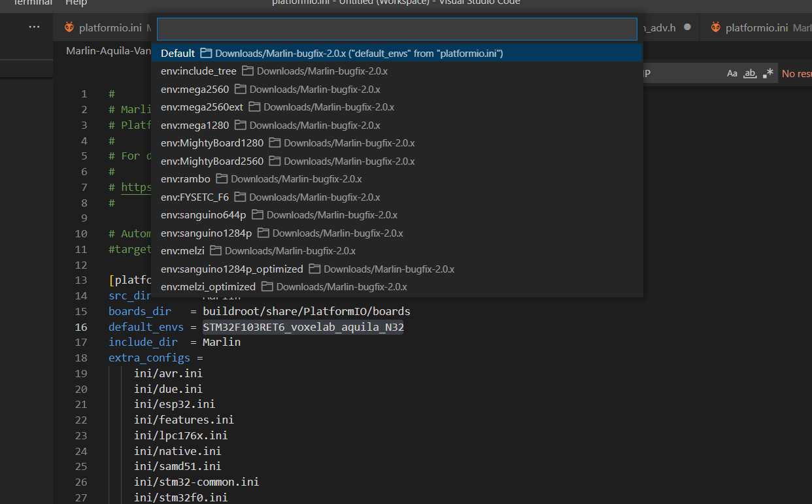Choose env:sanguino1284p_optimized environment
Image resolution: width=812 pixels, height=504 pixels.
(397, 269)
